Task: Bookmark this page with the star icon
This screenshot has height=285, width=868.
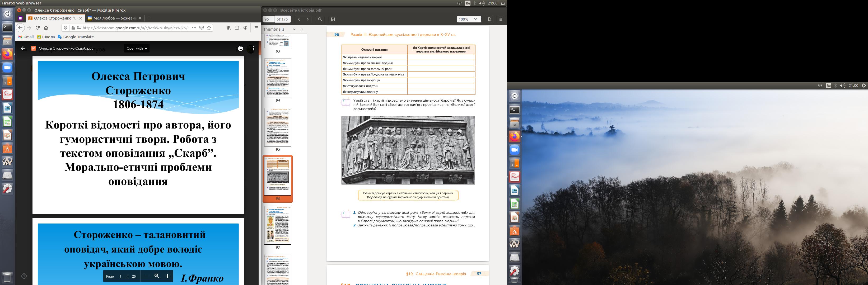Action: [x=209, y=28]
